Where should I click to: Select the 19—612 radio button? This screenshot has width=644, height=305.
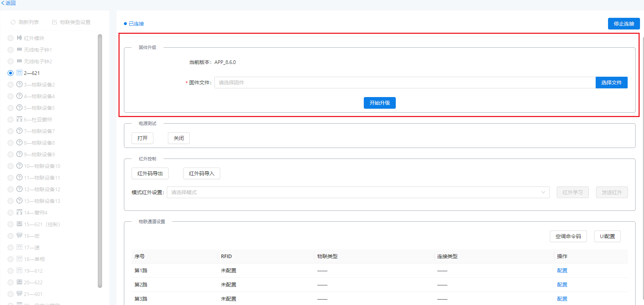pos(11,271)
